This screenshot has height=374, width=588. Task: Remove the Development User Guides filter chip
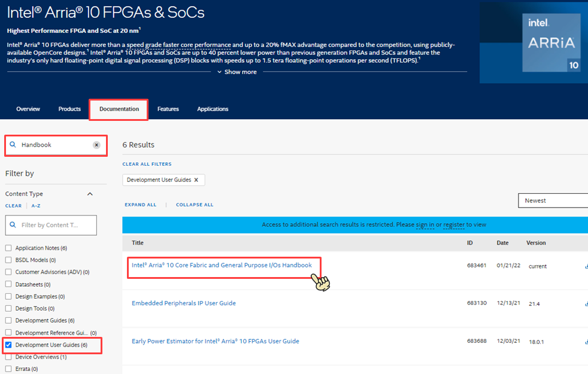click(196, 180)
